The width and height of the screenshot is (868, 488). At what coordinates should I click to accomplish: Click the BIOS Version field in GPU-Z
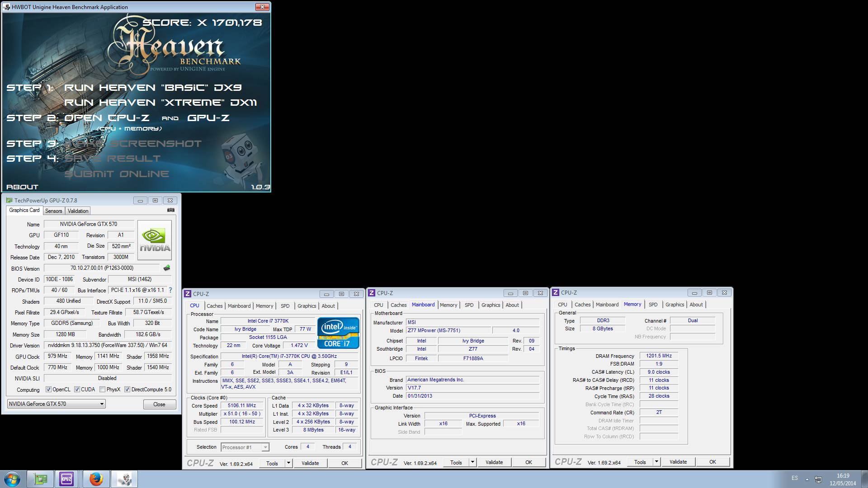[102, 268]
